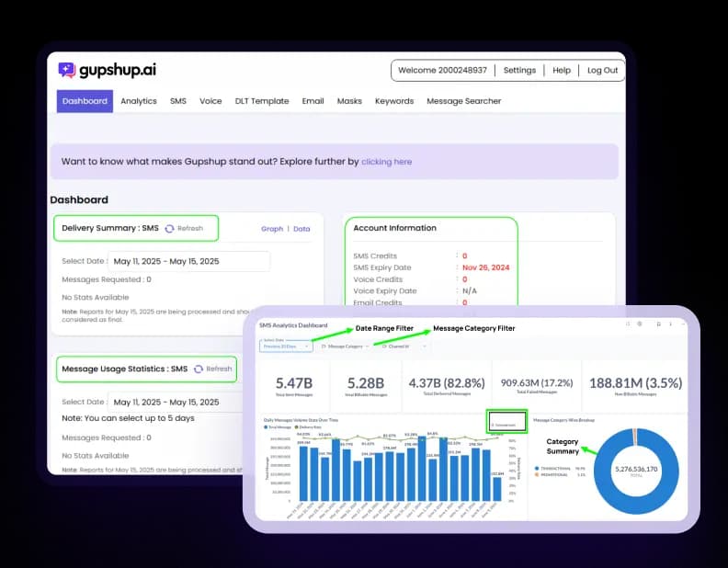Click the SMS Analytics Dashboard title
728x568 pixels.
pos(293,325)
